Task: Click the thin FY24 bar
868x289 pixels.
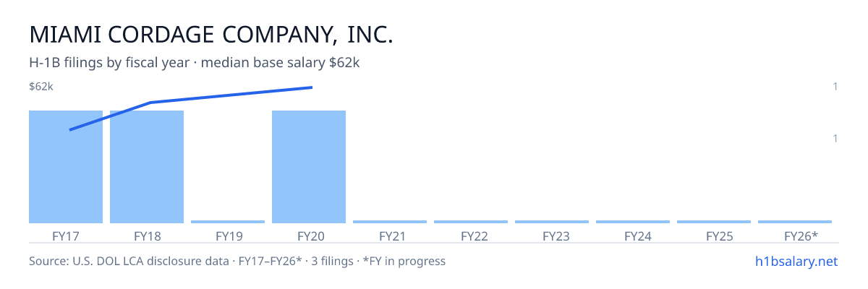Action: tap(633, 222)
